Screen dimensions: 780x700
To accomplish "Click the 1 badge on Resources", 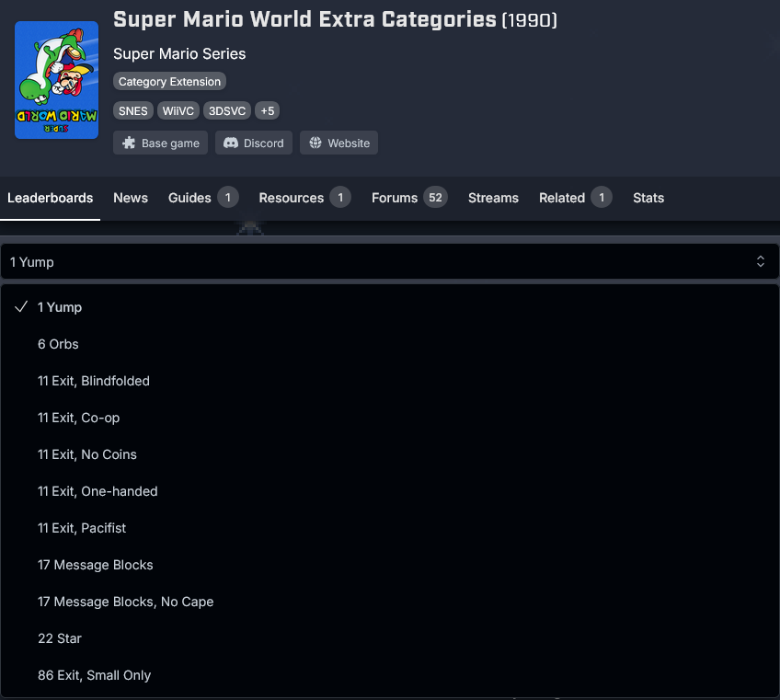I will pos(340,198).
